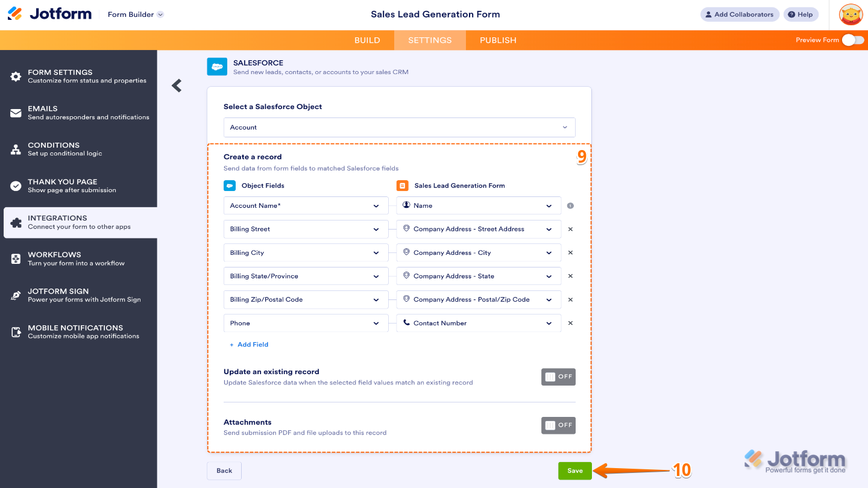Go to the PUBLISH tab
The height and width of the screenshot is (488, 868).
tap(498, 40)
